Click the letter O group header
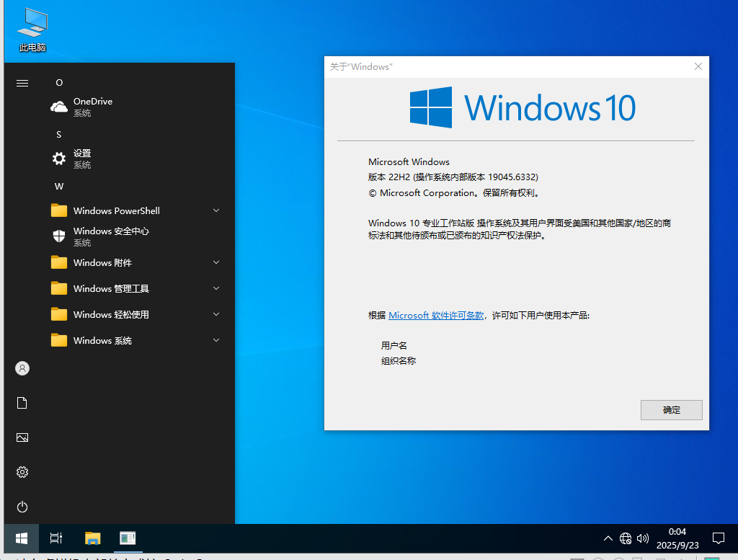738x560 pixels. (x=59, y=83)
